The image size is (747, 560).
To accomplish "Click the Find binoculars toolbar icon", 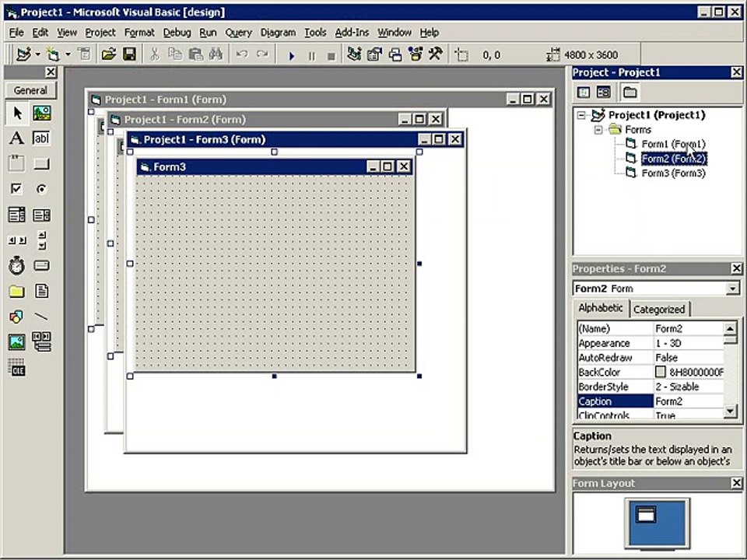I will tap(216, 54).
